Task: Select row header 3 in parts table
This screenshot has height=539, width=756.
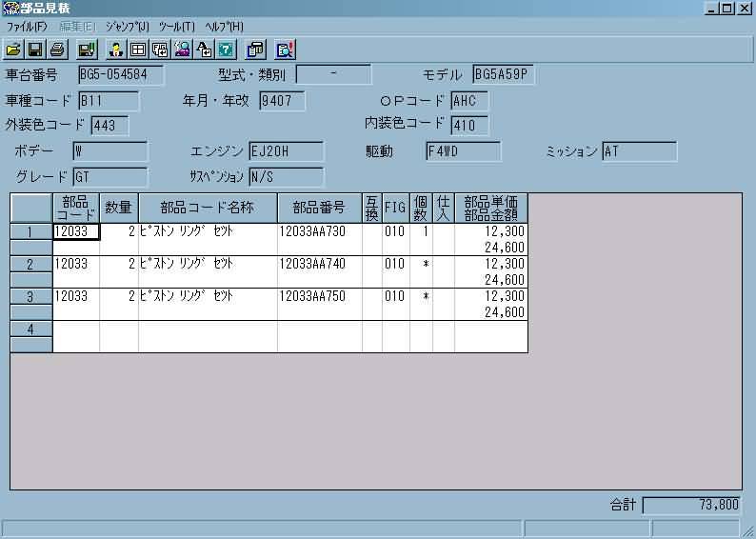Action: [30, 296]
